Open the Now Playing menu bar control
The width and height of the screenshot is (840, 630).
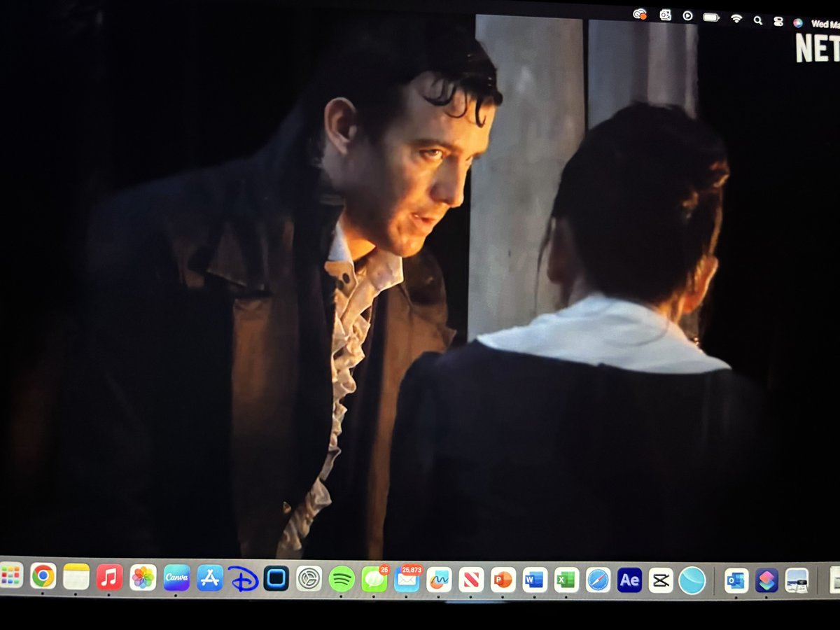tap(687, 15)
